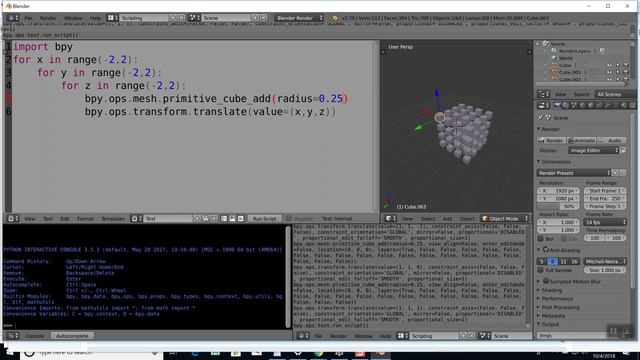Open the Render menu in top bar

tap(48, 18)
